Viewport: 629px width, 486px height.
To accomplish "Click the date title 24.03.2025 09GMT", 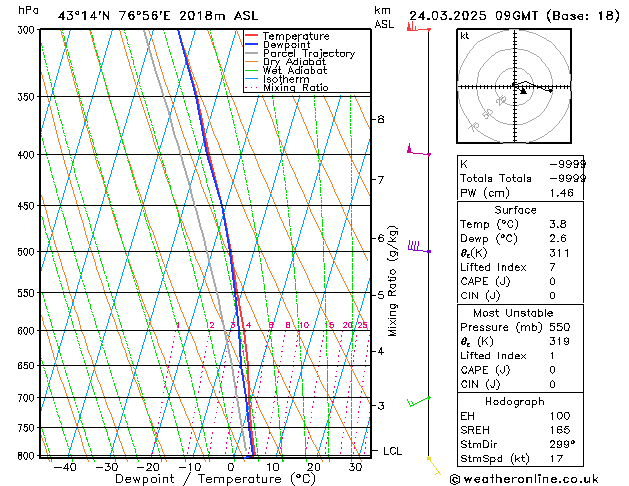I will (514, 15).
